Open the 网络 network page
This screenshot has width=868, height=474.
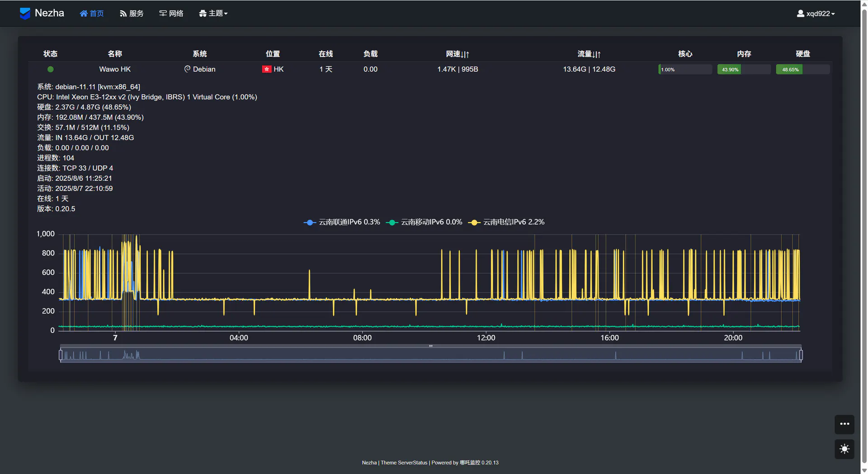171,14
